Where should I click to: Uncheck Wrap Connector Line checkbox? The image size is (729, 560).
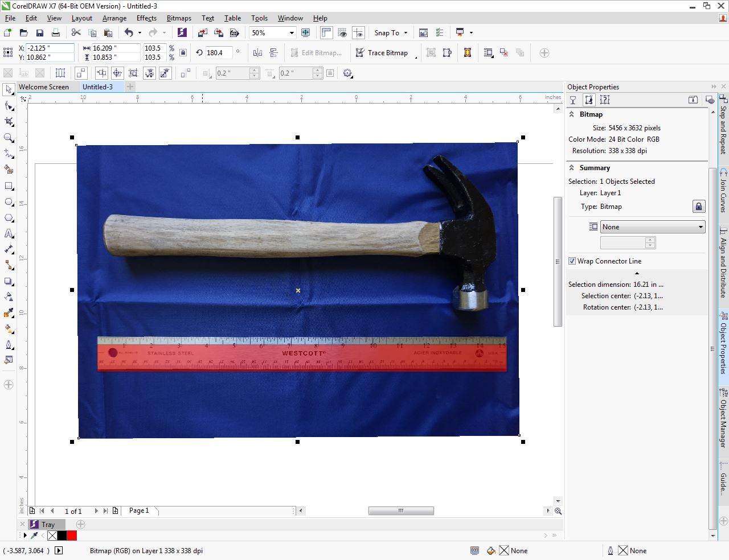pos(572,261)
